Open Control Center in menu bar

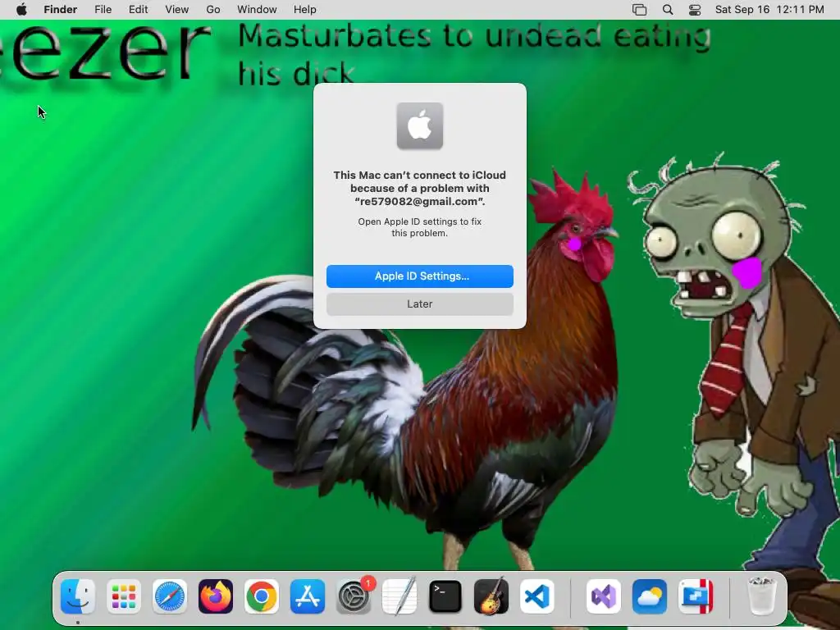tap(695, 10)
